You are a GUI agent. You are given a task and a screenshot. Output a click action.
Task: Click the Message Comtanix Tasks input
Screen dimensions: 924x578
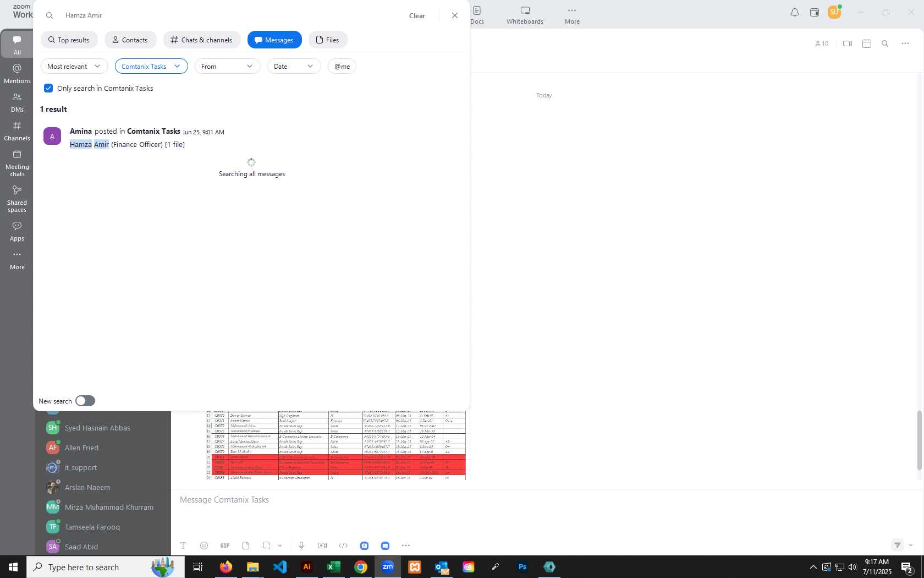click(x=544, y=500)
